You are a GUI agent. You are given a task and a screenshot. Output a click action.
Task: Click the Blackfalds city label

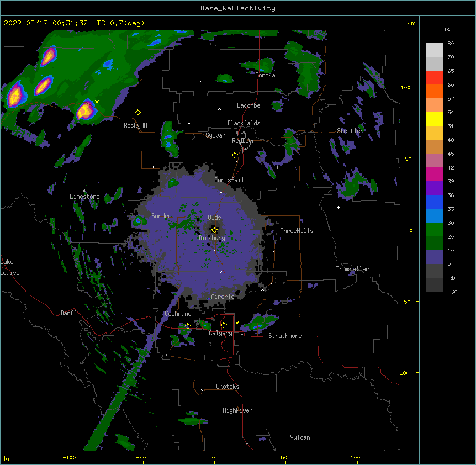244,123
